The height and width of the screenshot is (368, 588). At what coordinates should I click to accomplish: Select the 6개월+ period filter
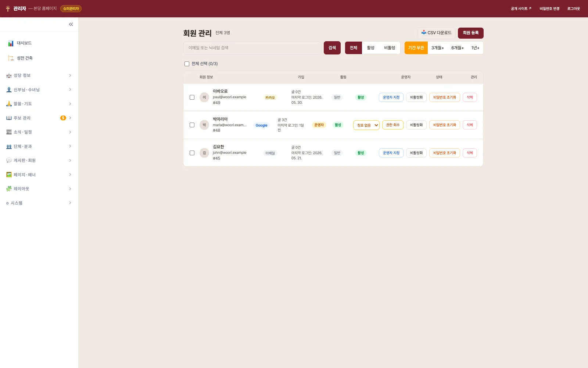click(458, 48)
